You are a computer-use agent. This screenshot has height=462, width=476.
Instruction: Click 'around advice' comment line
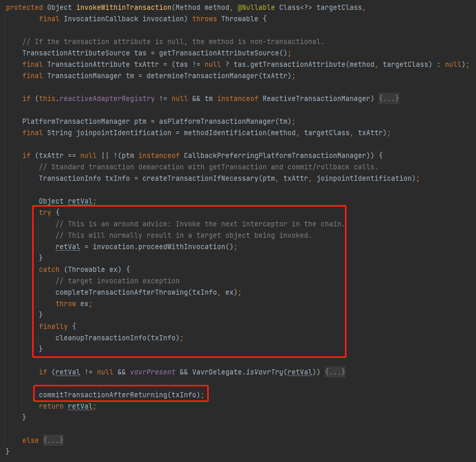[x=200, y=224]
